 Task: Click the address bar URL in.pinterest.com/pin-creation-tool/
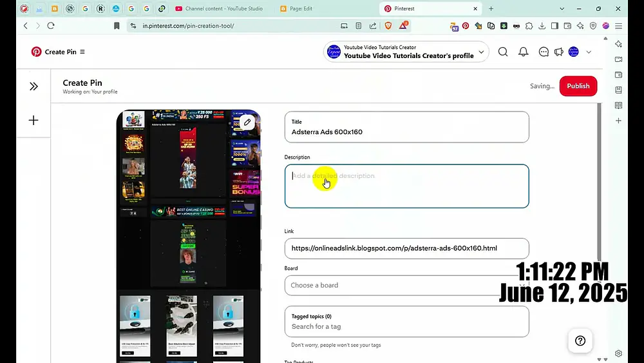188,26
